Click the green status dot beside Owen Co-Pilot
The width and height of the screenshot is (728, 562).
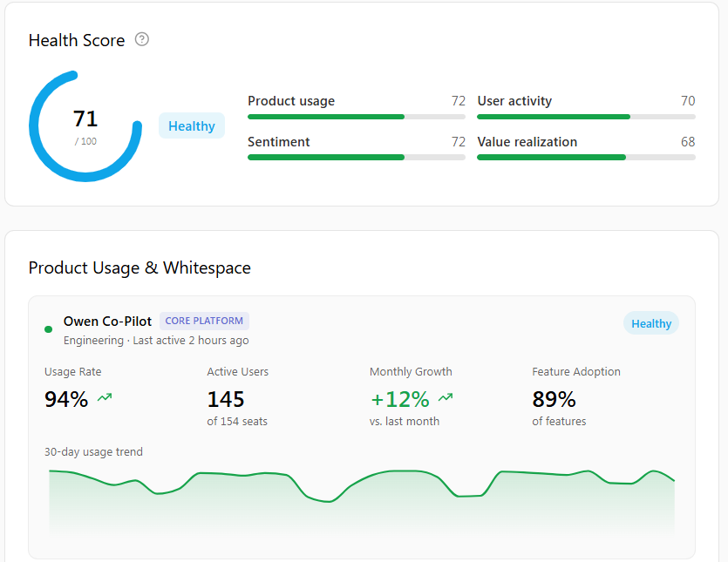tap(49, 329)
